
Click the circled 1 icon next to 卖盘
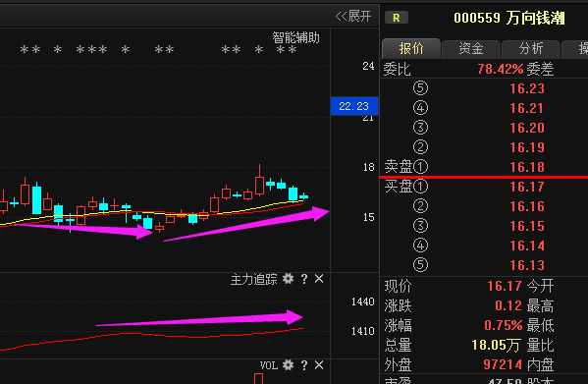[x=420, y=167]
